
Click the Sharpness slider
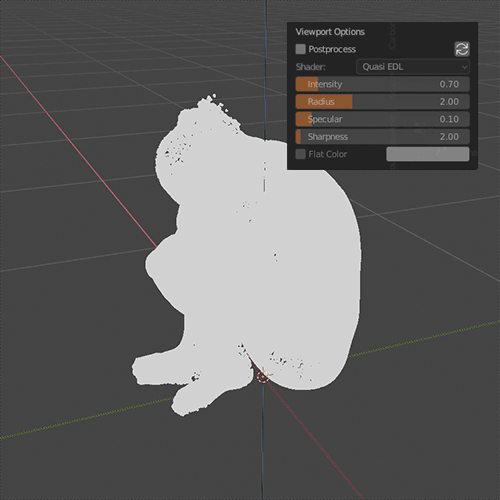click(x=382, y=137)
